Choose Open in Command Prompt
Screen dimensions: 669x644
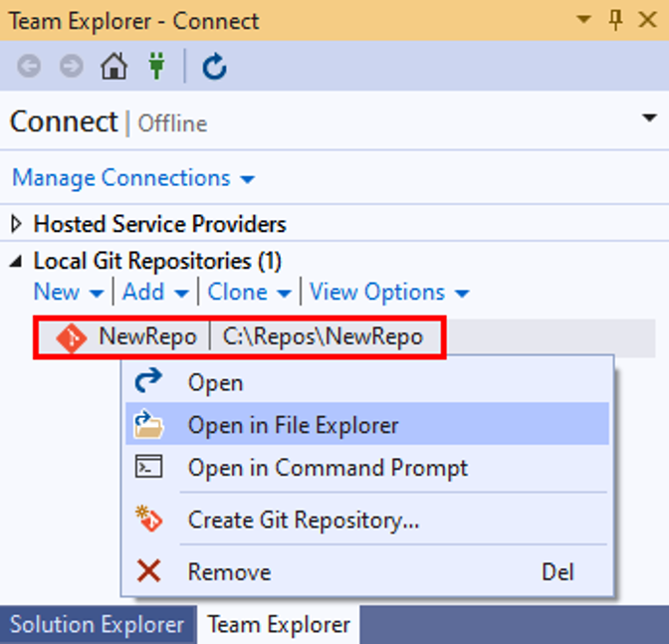(327, 468)
